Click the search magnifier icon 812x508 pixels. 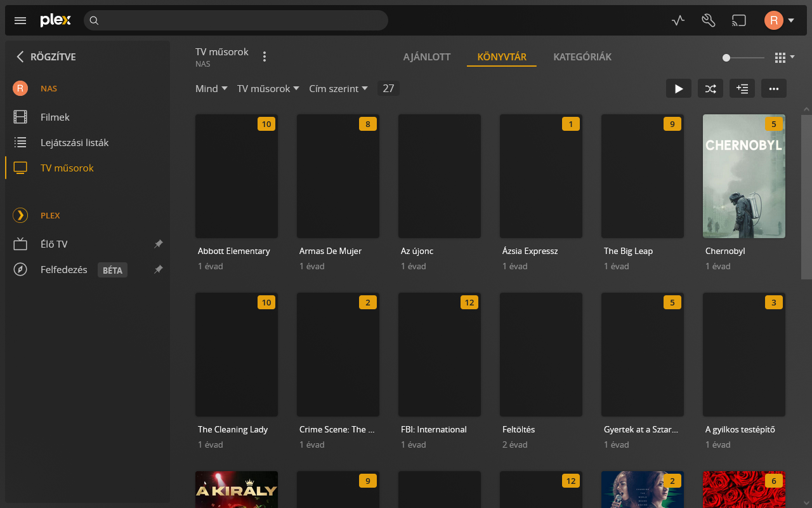[94, 20]
